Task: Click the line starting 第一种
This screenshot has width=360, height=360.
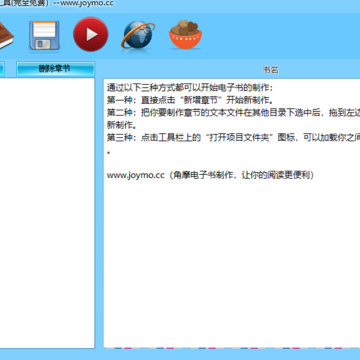Action: pyautogui.click(x=190, y=100)
